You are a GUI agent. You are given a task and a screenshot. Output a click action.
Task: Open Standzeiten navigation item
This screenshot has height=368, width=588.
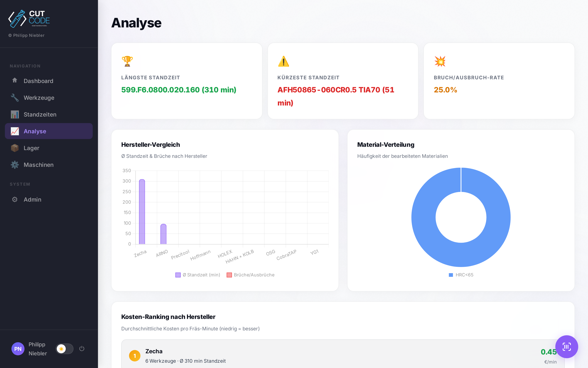click(49, 114)
